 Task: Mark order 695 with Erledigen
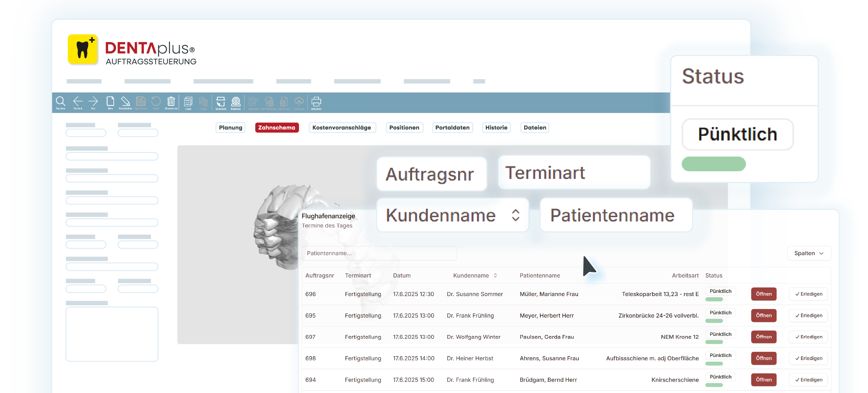pyautogui.click(x=808, y=316)
